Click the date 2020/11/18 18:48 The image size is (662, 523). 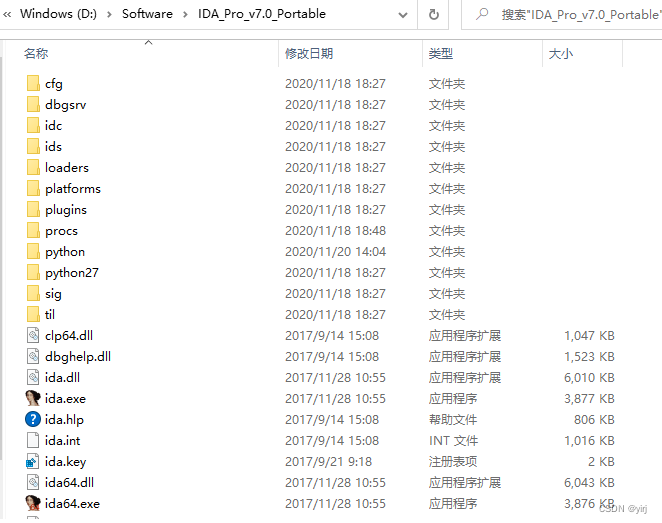click(x=335, y=230)
